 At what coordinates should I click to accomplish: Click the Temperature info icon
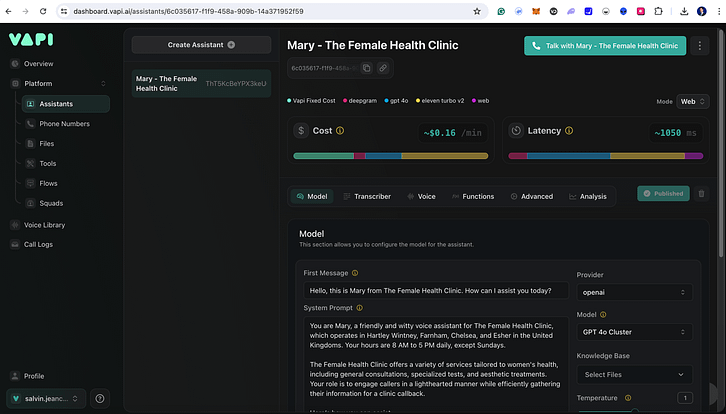(x=628, y=398)
